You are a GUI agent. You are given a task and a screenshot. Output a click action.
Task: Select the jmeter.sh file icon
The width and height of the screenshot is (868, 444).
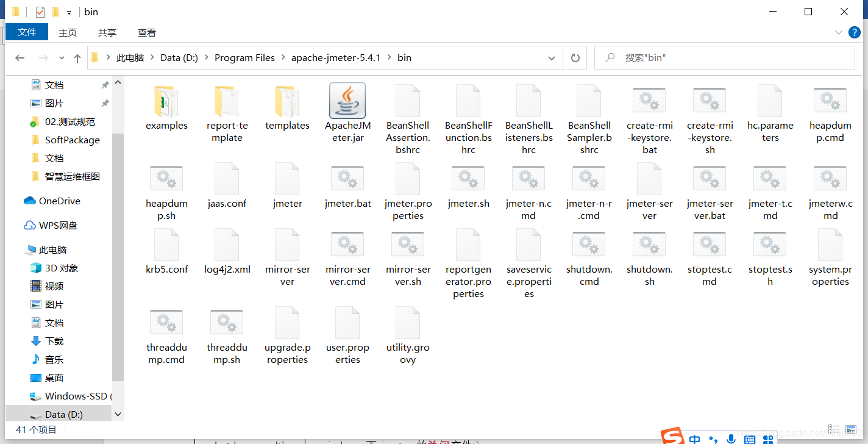click(468, 179)
